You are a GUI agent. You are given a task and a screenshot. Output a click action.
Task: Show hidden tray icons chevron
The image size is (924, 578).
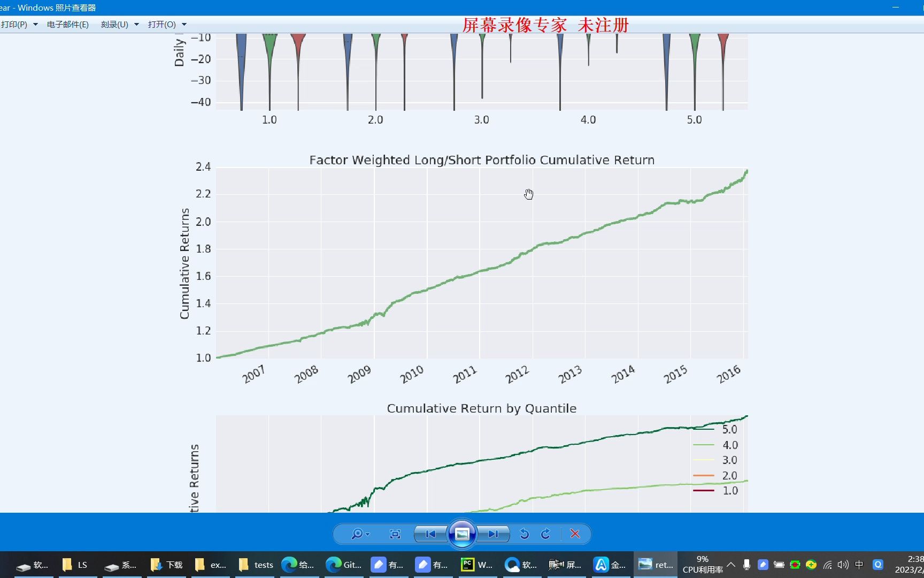[x=731, y=565]
